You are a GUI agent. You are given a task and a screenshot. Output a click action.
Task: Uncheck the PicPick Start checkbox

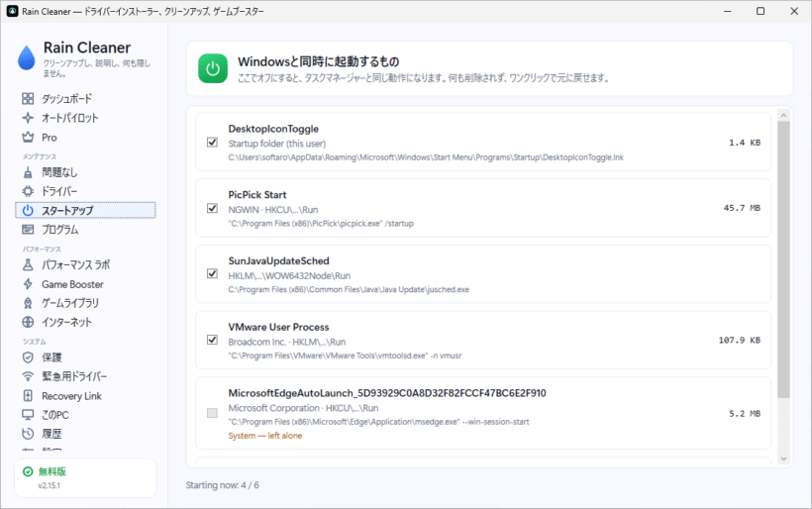212,208
